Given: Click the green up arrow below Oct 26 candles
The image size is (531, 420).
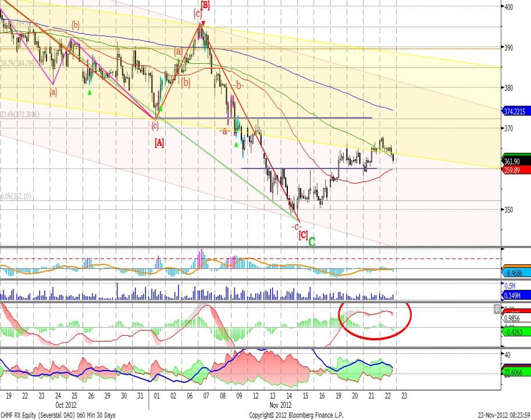Looking at the screenshot, I should pyautogui.click(x=89, y=92).
